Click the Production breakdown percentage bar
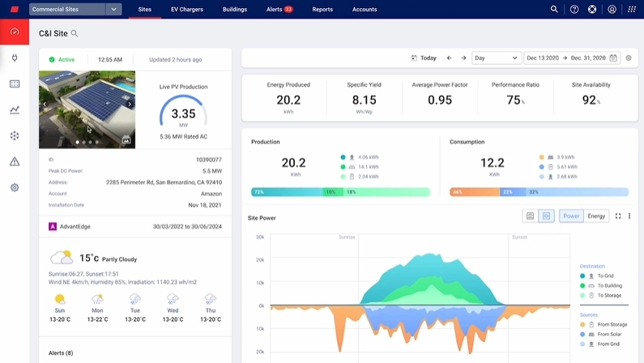 340,192
